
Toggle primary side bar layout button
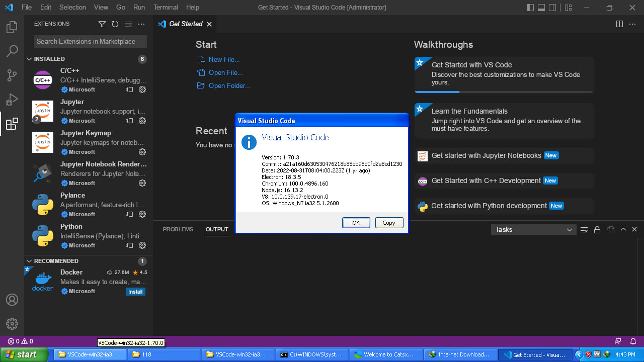click(x=530, y=8)
